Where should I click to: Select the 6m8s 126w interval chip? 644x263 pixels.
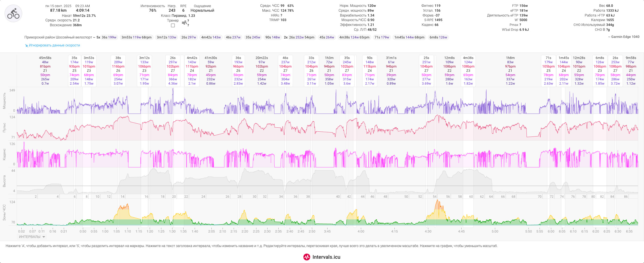(438, 37)
